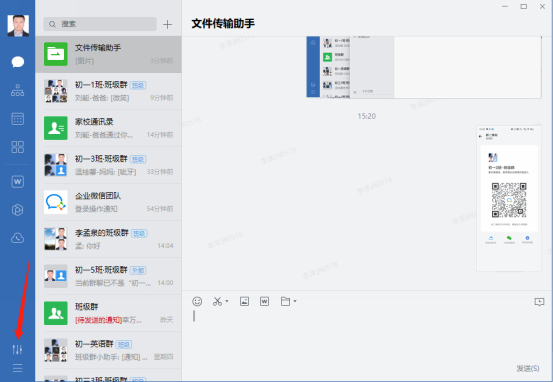Click the scissors screenshot tool

(x=217, y=301)
